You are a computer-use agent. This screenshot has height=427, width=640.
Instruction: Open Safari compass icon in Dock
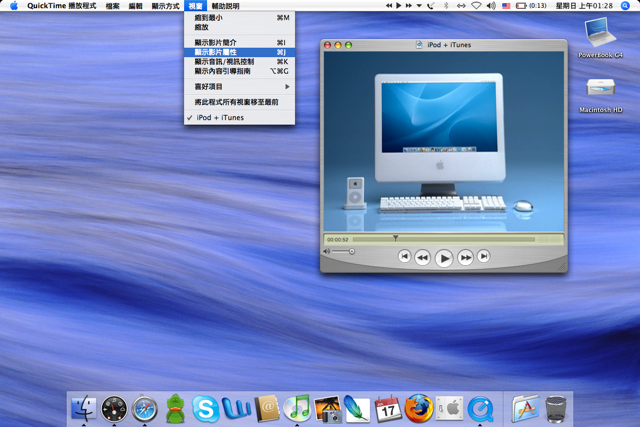(144, 409)
